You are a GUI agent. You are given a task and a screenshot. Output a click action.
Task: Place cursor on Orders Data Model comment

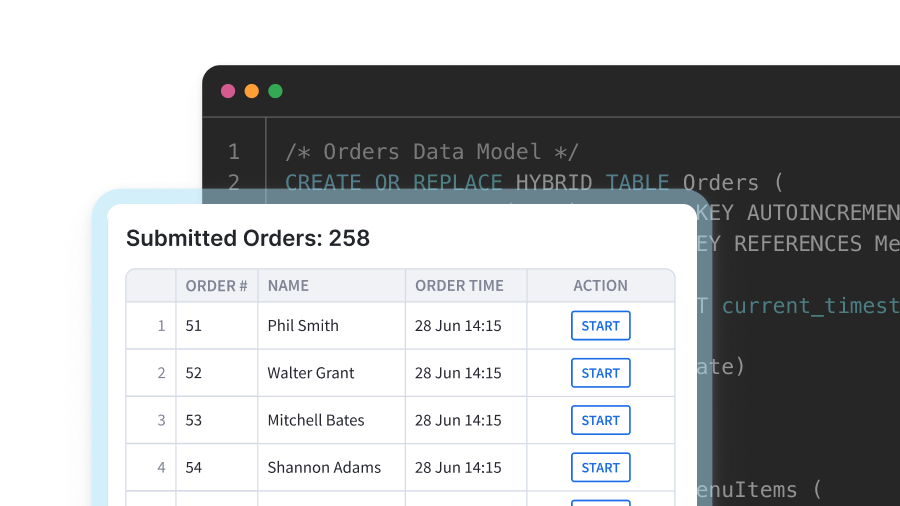(x=432, y=152)
